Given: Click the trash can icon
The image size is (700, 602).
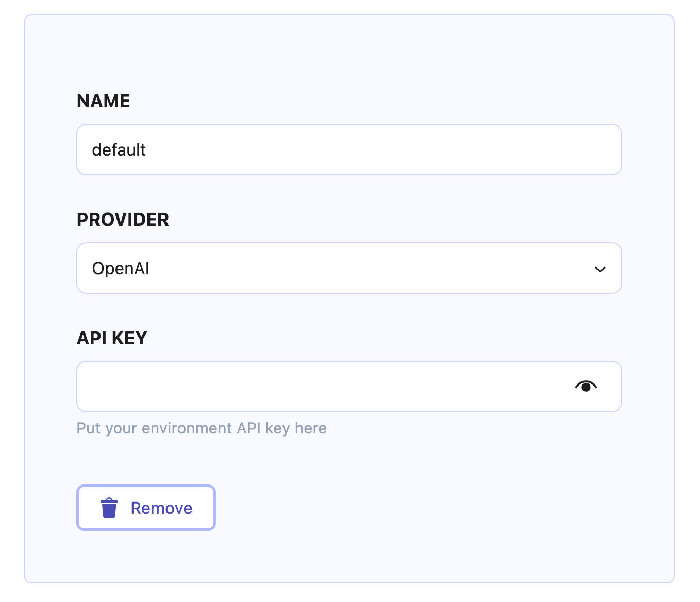Looking at the screenshot, I should 109,508.
